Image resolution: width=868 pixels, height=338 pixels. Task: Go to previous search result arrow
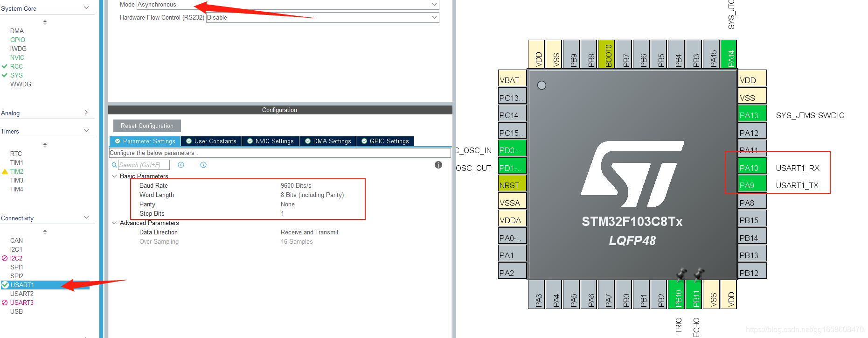click(x=181, y=165)
